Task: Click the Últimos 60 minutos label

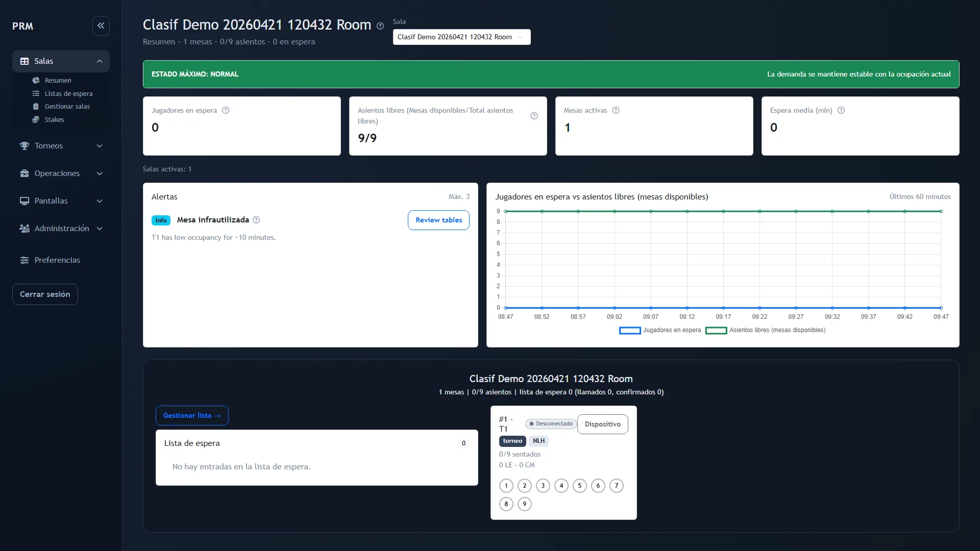Action: (920, 196)
